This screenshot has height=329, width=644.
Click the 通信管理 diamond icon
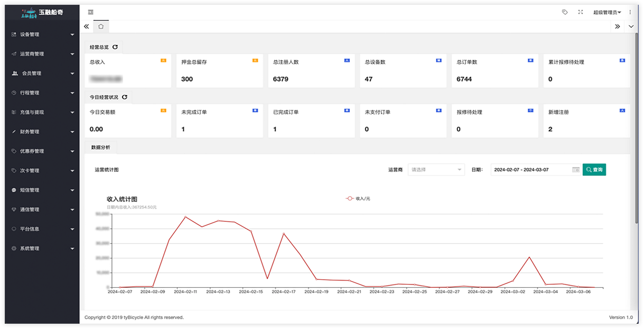[14, 209]
